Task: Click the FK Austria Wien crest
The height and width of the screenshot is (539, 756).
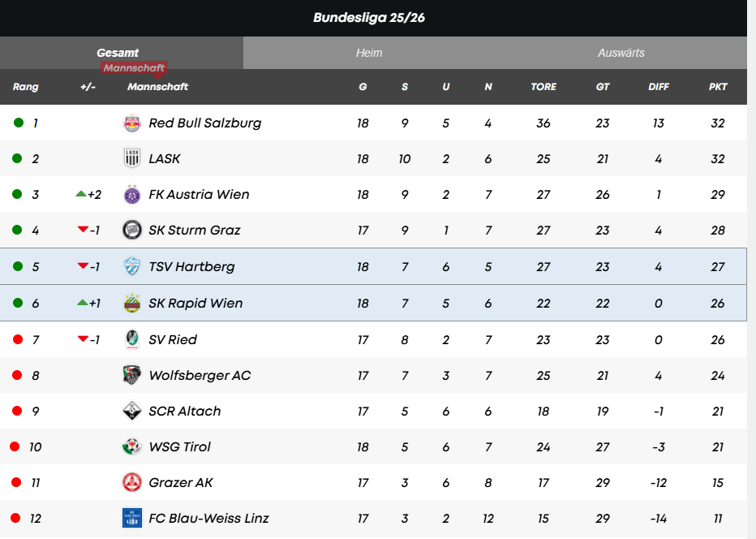Action: [131, 195]
